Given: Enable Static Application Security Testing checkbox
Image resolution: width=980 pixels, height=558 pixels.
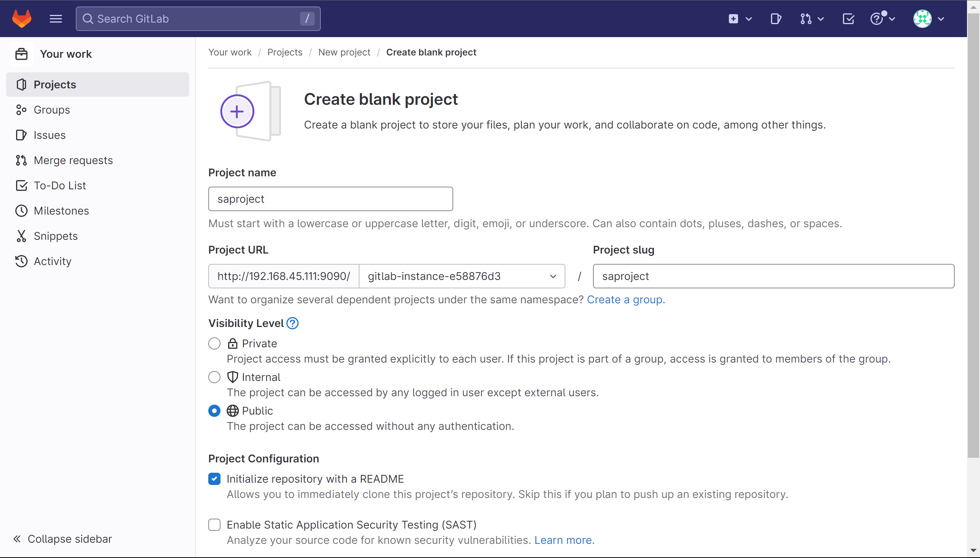Looking at the screenshot, I should (x=214, y=525).
